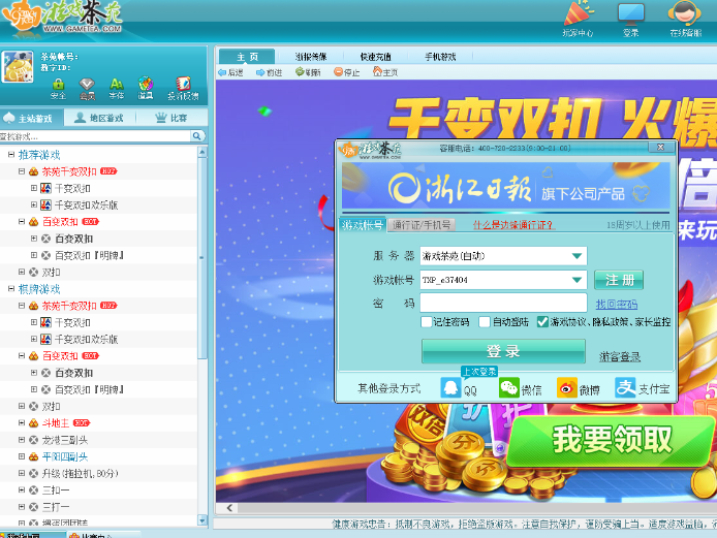Click the horizontal scrollbar left arrow

(x=230, y=508)
